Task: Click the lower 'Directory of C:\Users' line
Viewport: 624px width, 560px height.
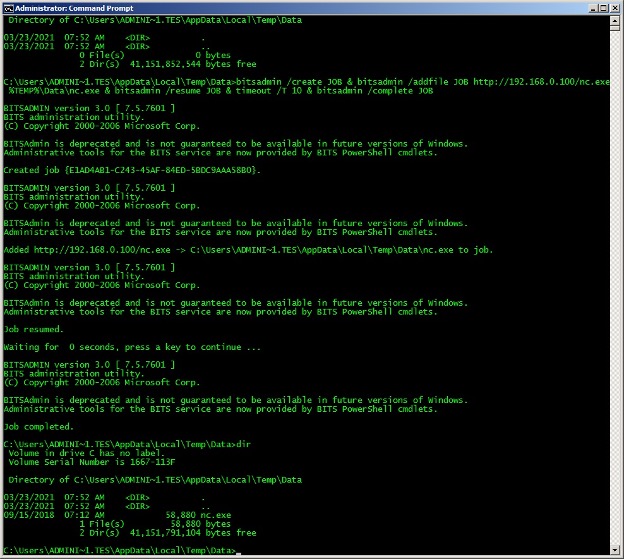Action: click(155, 480)
